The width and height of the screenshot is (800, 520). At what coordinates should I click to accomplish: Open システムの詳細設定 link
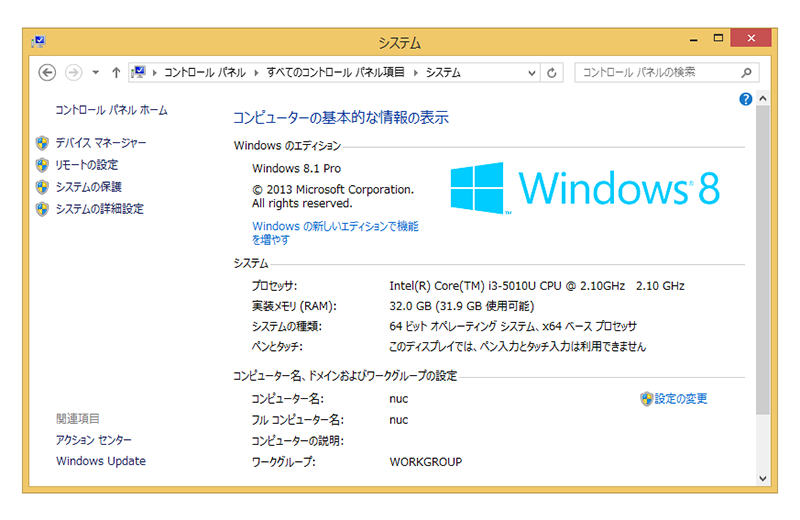click(99, 209)
